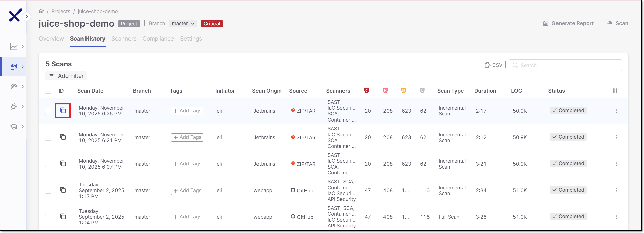Image resolution: width=644 pixels, height=233 pixels.
Task: Open the Compliance tab
Action: click(x=158, y=39)
